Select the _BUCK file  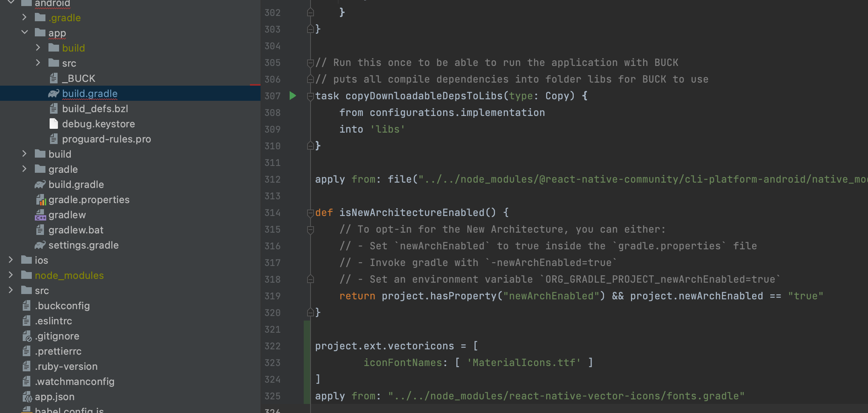79,78
